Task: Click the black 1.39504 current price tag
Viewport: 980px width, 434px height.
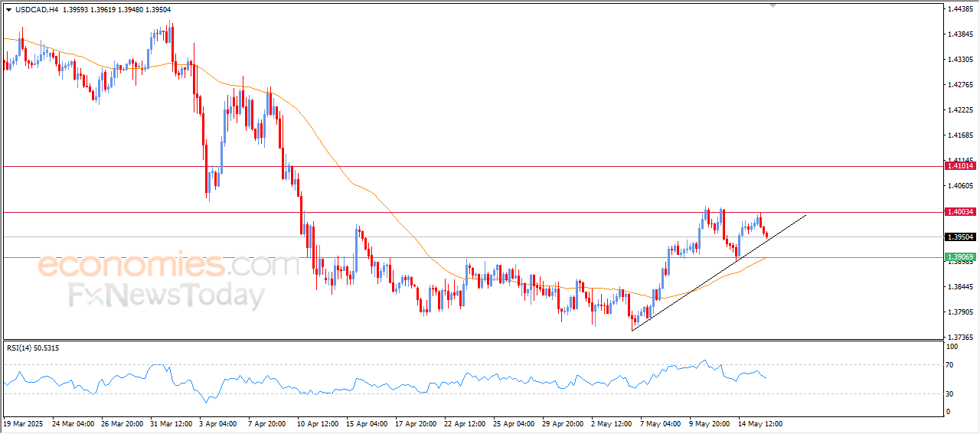Action: 960,237
